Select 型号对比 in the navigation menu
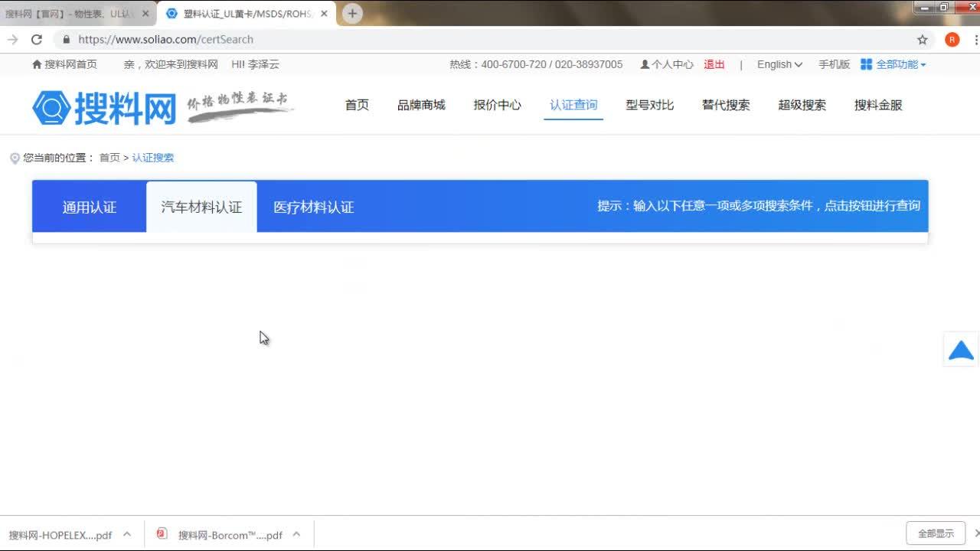 [x=648, y=105]
